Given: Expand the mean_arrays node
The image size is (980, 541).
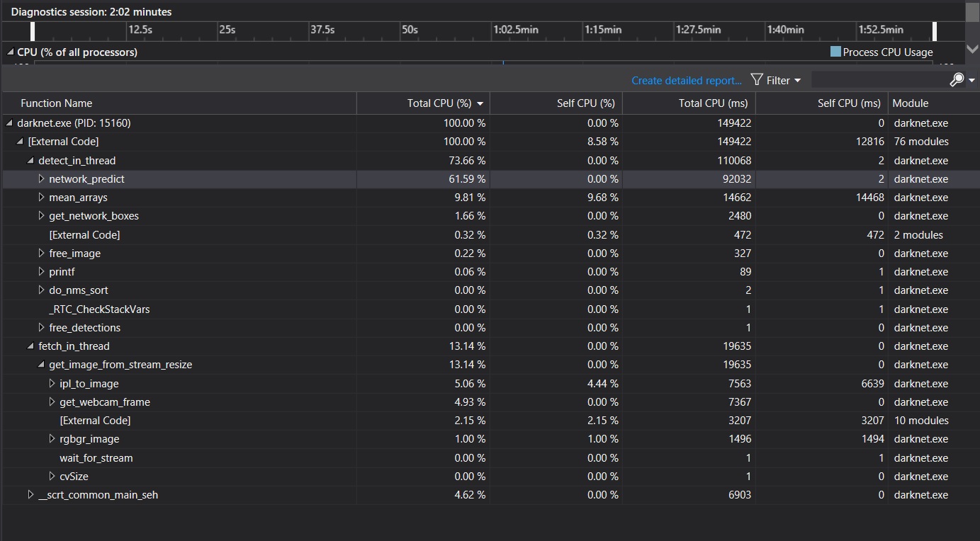Looking at the screenshot, I should 42,197.
